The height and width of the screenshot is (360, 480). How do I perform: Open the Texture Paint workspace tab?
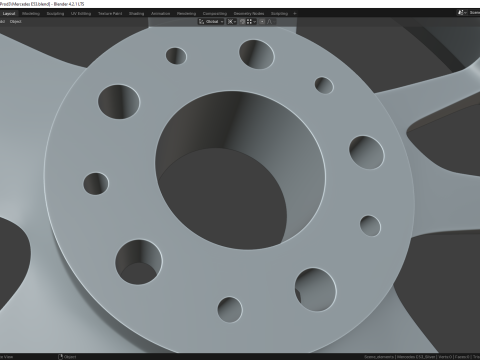(x=110, y=14)
